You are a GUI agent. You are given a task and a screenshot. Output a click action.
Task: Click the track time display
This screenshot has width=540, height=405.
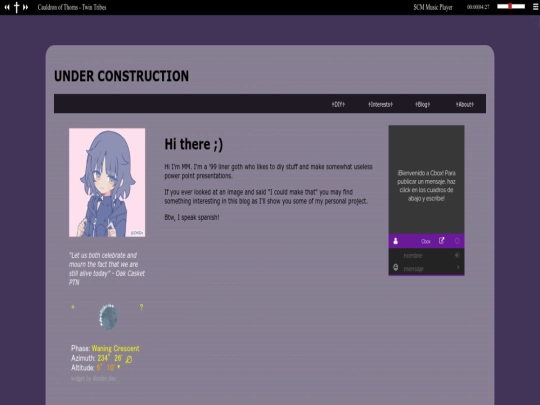(478, 7)
